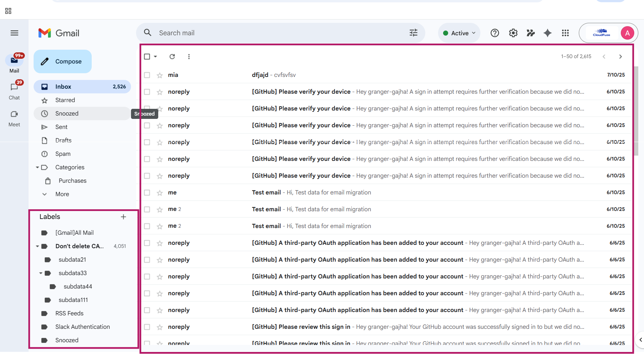Open the Spam folder
Image resolution: width=644 pixels, height=354 pixels.
click(x=63, y=154)
